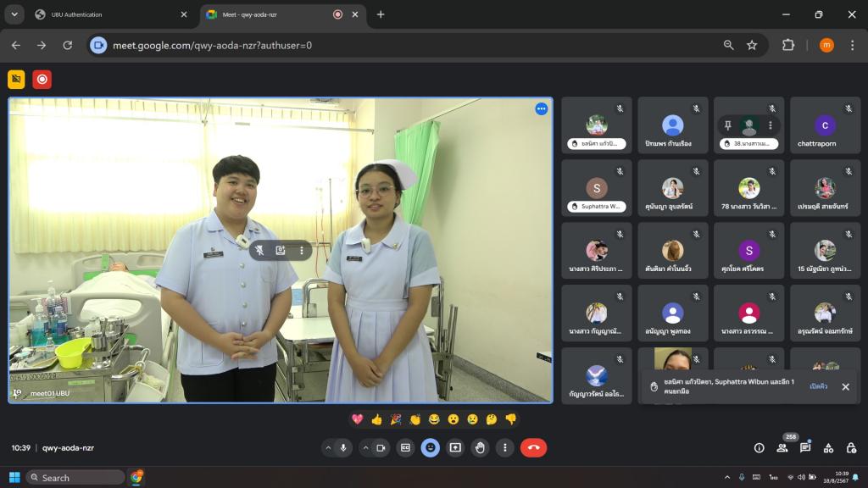Screen dimensions: 868x488
Task: Open meeting details info icon
Action: pos(759,447)
